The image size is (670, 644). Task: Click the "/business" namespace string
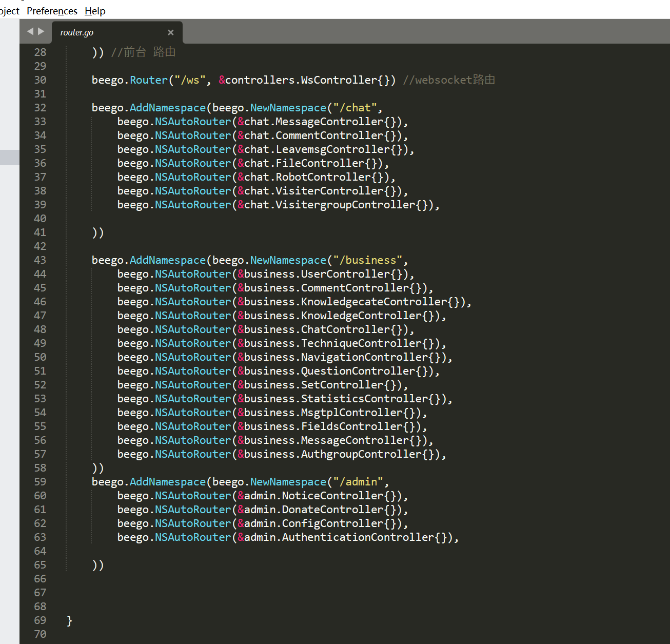pos(367,260)
